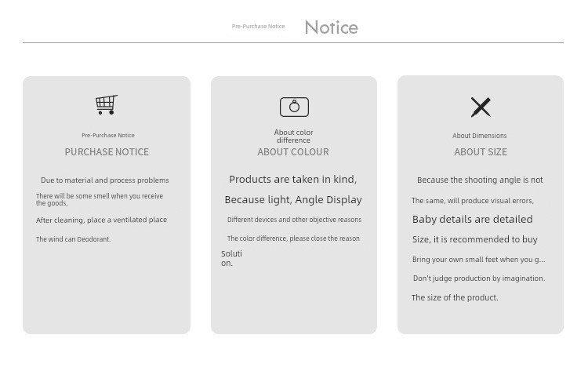Select the ABOUT COLOUR heading
The height and width of the screenshot is (375, 588).
click(293, 152)
